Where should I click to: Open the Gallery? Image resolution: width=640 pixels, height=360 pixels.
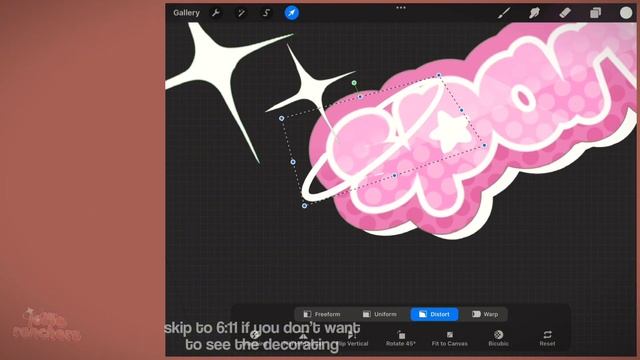pyautogui.click(x=186, y=13)
